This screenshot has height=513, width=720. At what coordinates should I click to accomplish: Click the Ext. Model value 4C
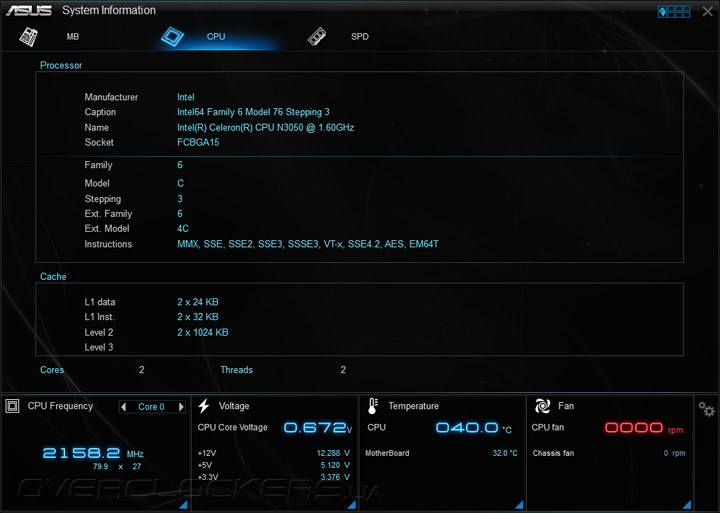point(183,229)
